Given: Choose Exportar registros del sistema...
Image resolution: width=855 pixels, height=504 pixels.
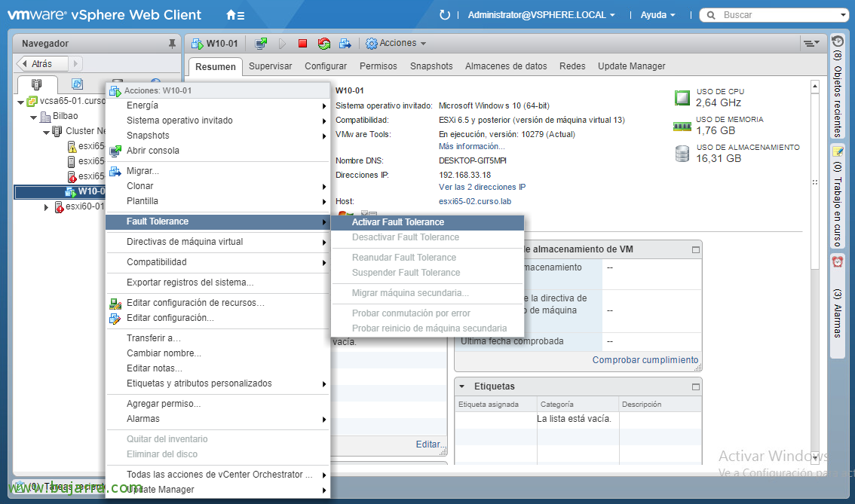Looking at the screenshot, I should [218, 283].
